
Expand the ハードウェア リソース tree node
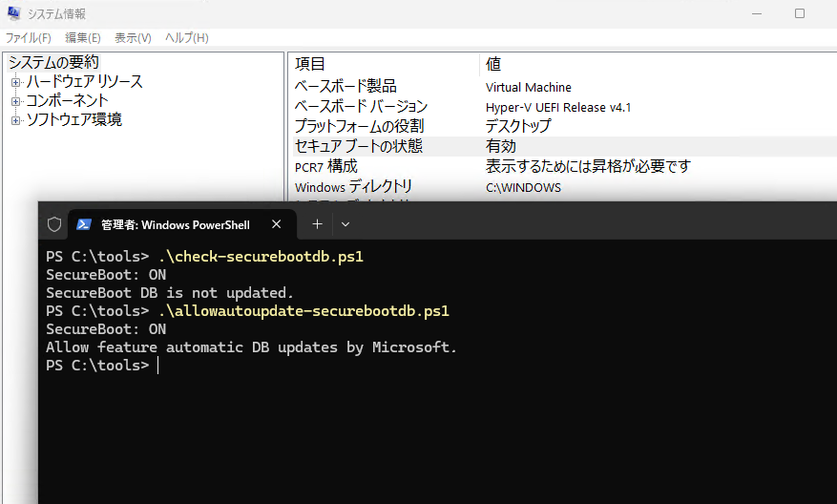[16, 82]
